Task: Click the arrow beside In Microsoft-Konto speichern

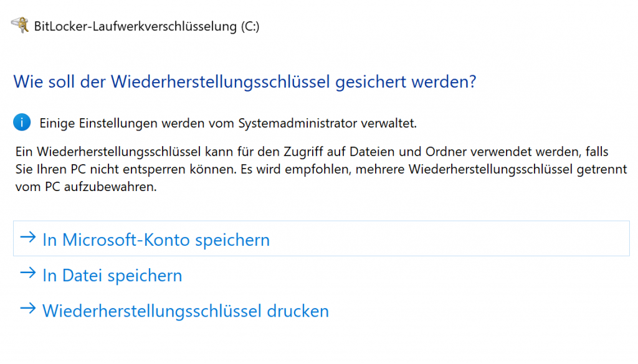Action: pyautogui.click(x=27, y=238)
